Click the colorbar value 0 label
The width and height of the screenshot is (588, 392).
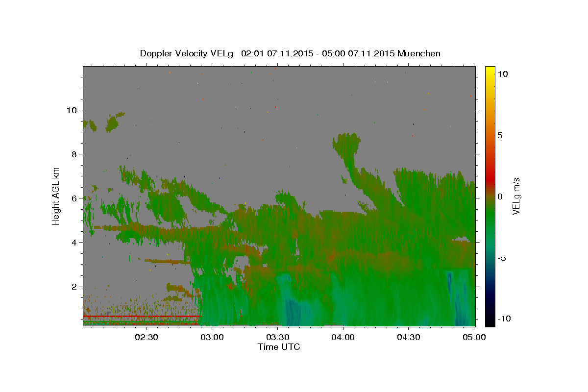click(x=500, y=196)
